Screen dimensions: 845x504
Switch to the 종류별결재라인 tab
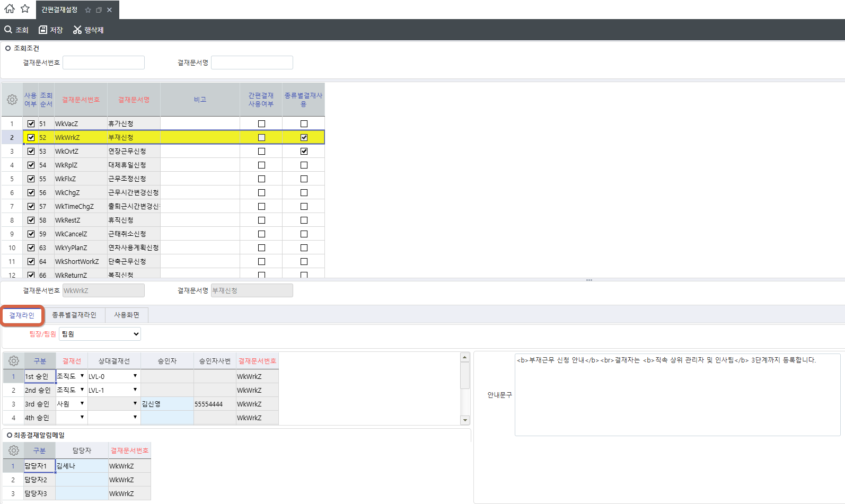74,315
